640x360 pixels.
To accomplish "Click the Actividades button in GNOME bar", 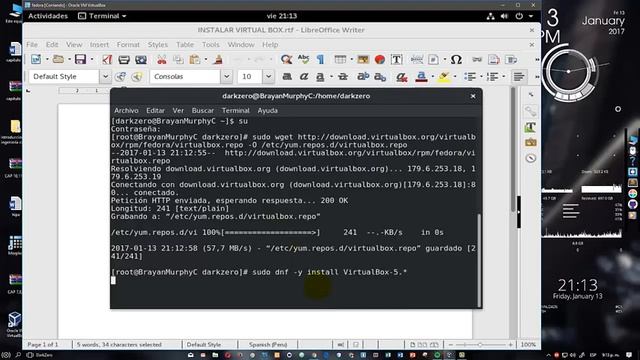I will coord(48,16).
